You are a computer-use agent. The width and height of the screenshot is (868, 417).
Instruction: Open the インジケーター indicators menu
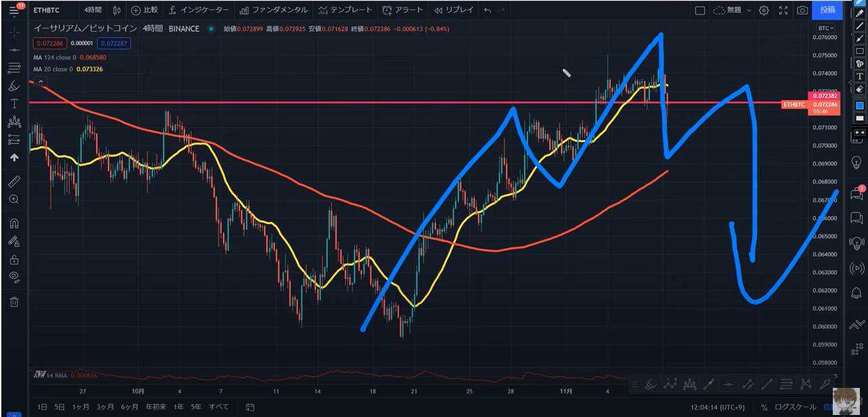tap(199, 10)
